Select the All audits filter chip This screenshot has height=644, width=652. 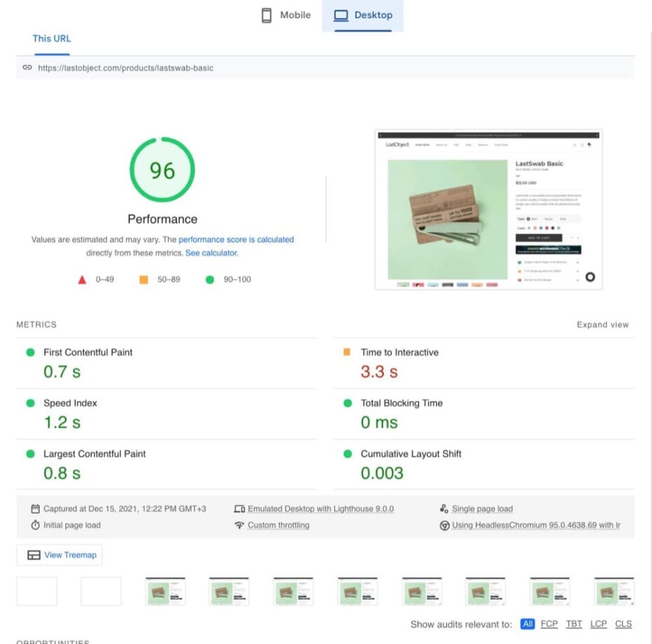tap(527, 624)
